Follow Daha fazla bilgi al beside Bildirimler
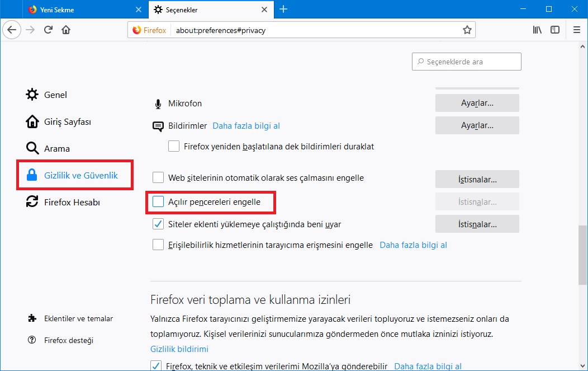The width and height of the screenshot is (588, 371). tap(246, 126)
